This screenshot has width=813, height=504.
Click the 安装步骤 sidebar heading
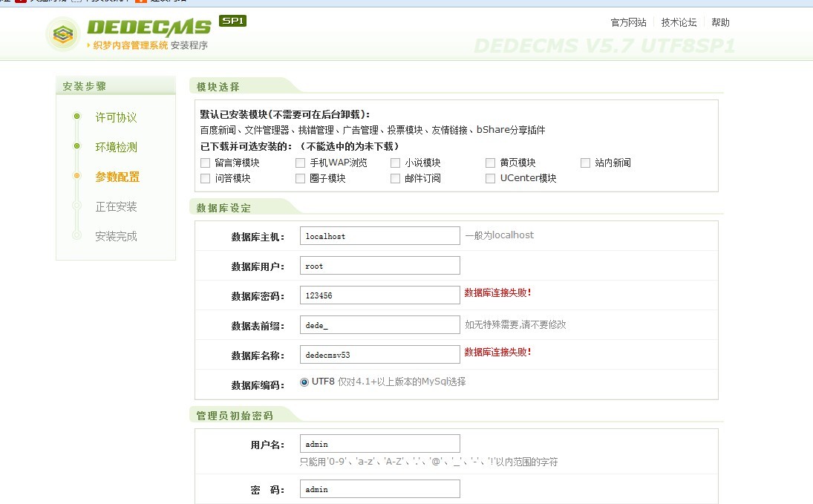click(85, 86)
